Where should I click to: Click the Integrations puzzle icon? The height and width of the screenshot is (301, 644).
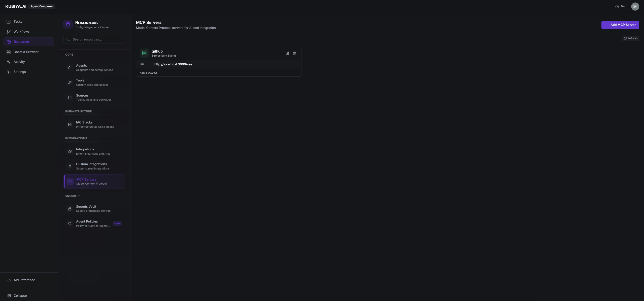click(70, 151)
